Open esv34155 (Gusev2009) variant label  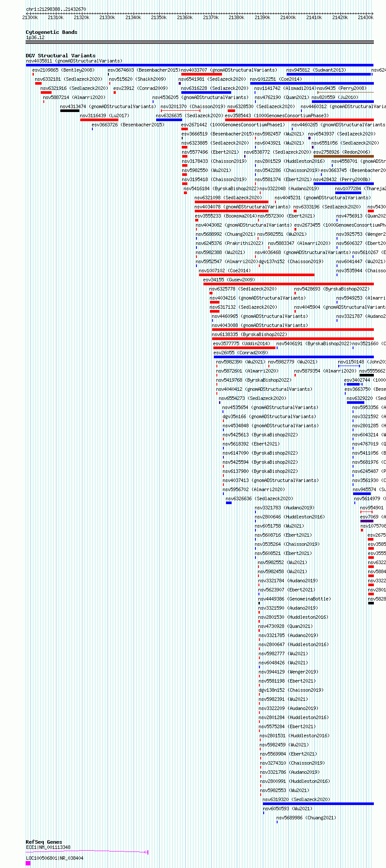pyautogui.click(x=229, y=280)
